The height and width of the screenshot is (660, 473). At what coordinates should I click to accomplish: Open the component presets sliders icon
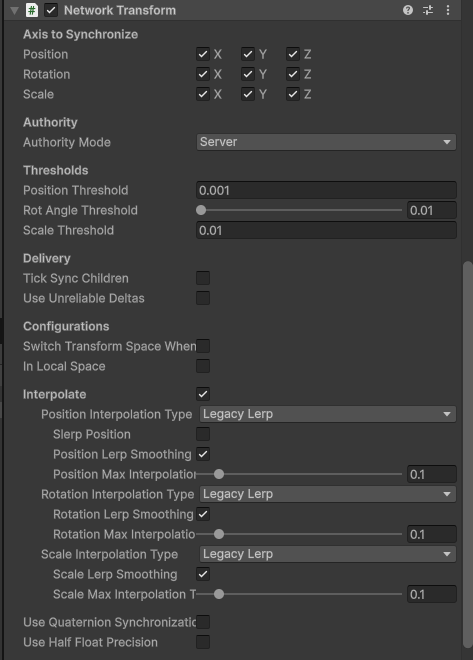(428, 10)
